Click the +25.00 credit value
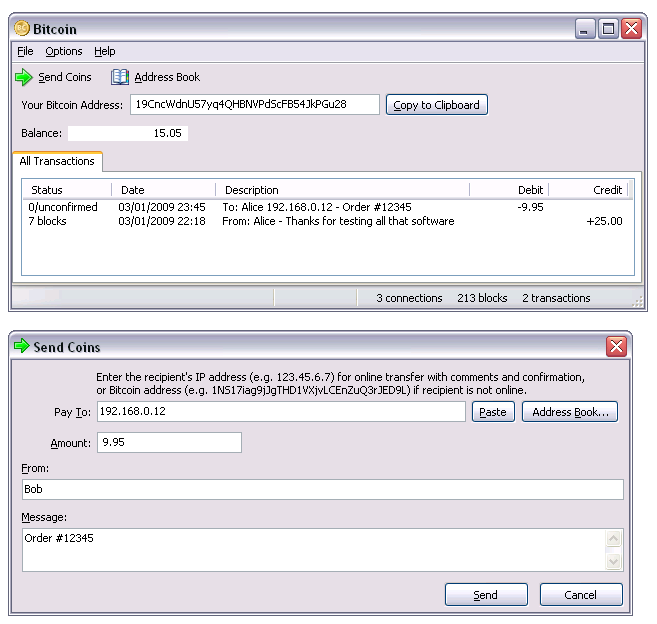 pyautogui.click(x=604, y=221)
